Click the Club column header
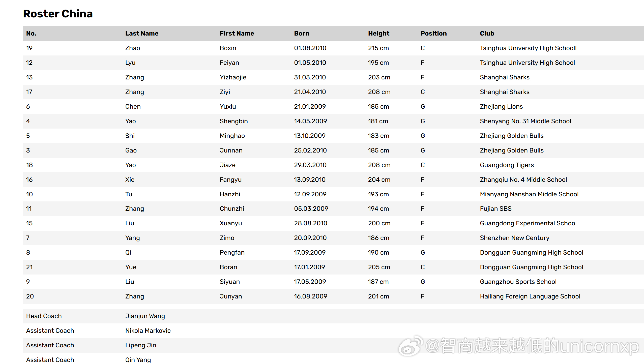This screenshot has width=644, height=363. pyautogui.click(x=487, y=33)
